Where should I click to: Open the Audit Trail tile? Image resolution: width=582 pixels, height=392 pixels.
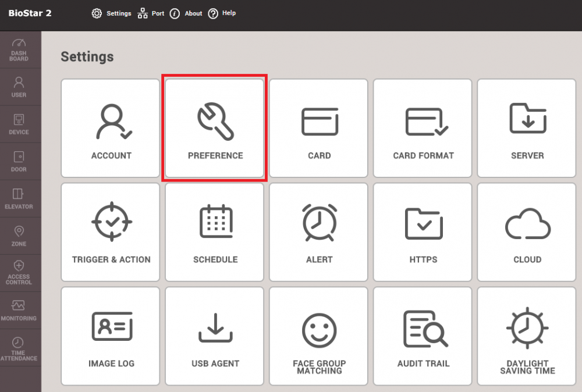click(x=423, y=336)
